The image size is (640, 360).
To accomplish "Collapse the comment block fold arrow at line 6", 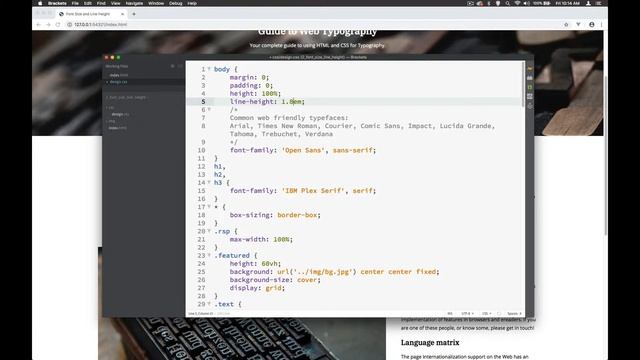I will coord(209,109).
